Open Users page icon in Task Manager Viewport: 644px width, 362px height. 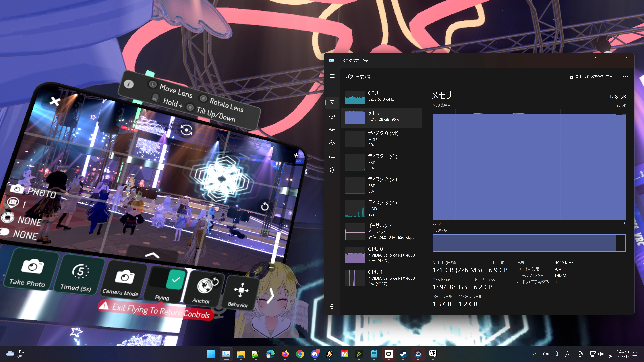coord(332,143)
